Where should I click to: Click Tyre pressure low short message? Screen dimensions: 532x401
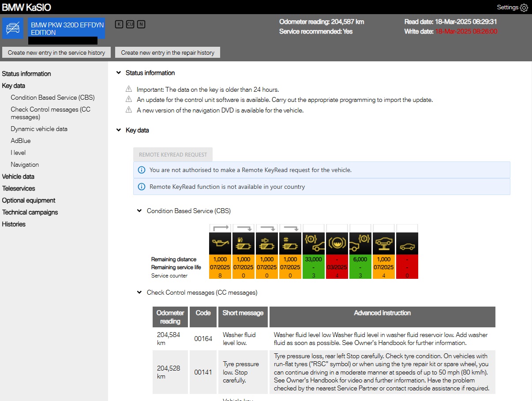pyautogui.click(x=243, y=372)
